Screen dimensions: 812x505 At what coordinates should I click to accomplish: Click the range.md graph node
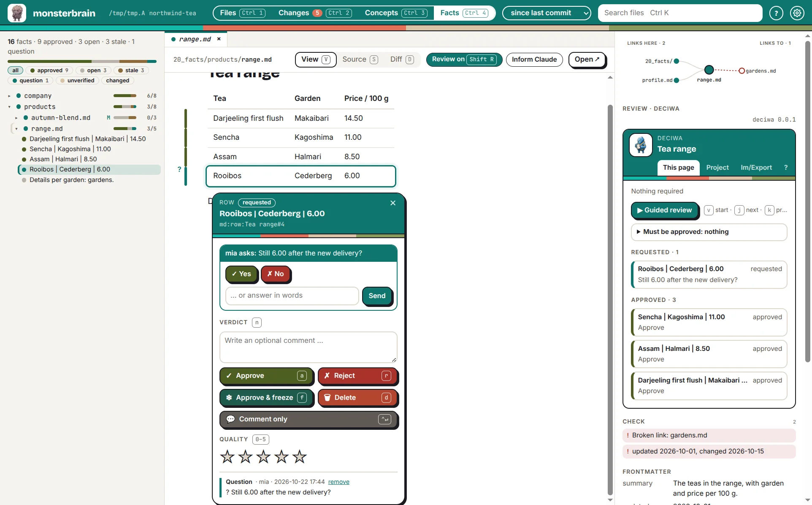709,70
